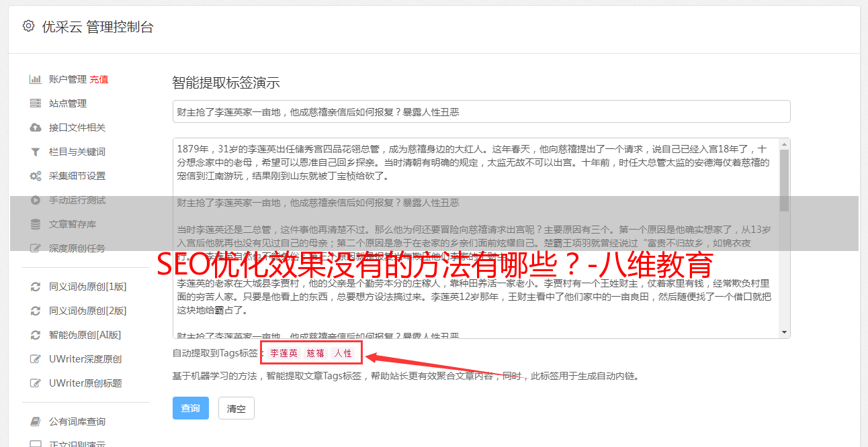Click the bar chart icon for 账户管理

(36, 79)
